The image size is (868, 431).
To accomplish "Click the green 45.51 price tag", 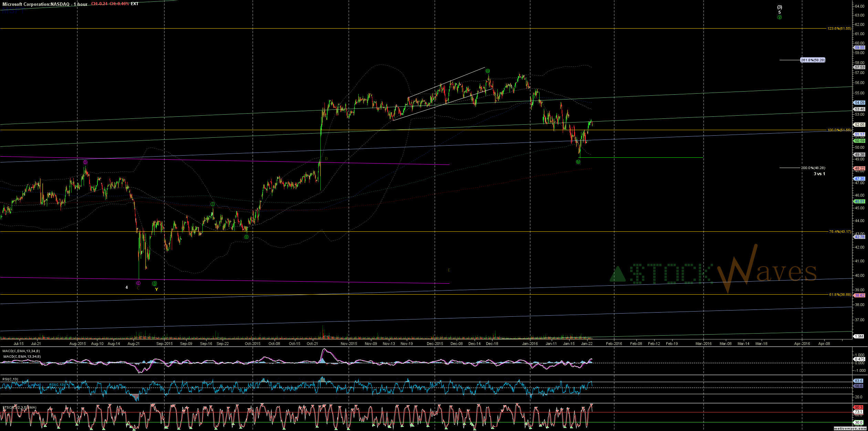I will pyautogui.click(x=859, y=201).
